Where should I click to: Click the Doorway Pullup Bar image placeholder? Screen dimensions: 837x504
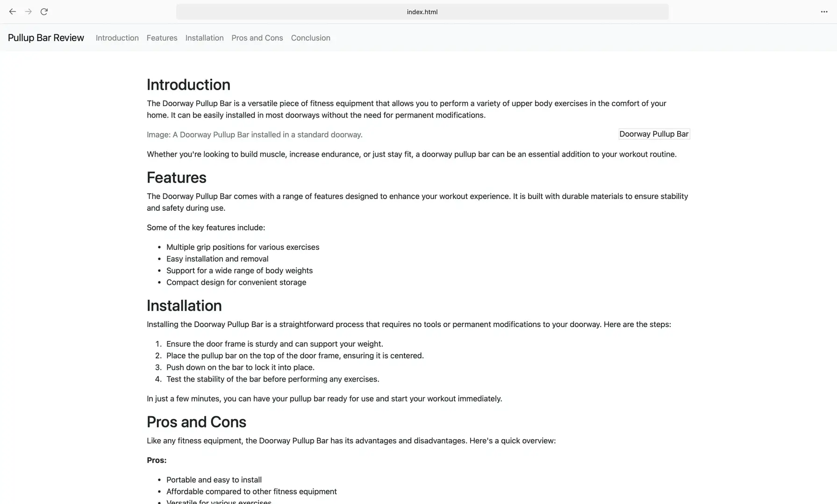[653, 134]
